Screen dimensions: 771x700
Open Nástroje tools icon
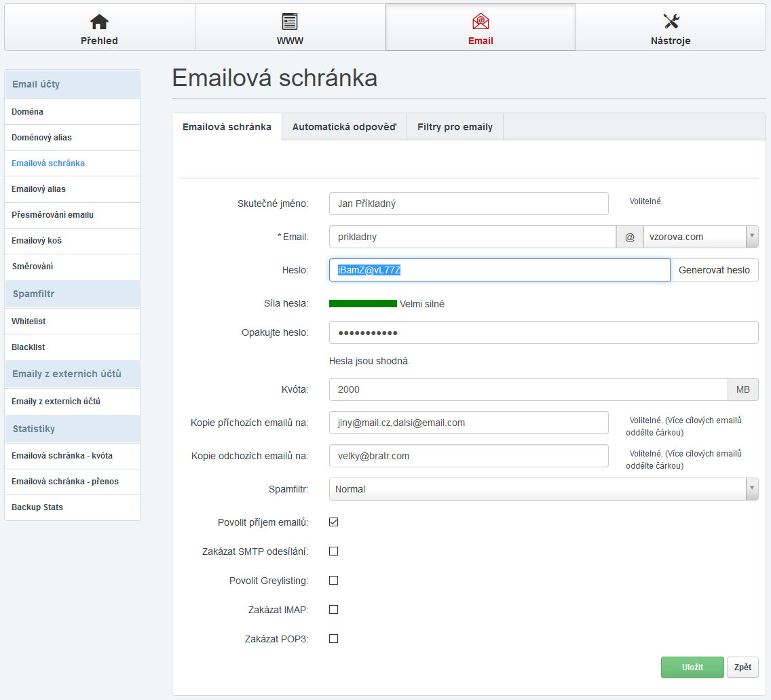[671, 22]
